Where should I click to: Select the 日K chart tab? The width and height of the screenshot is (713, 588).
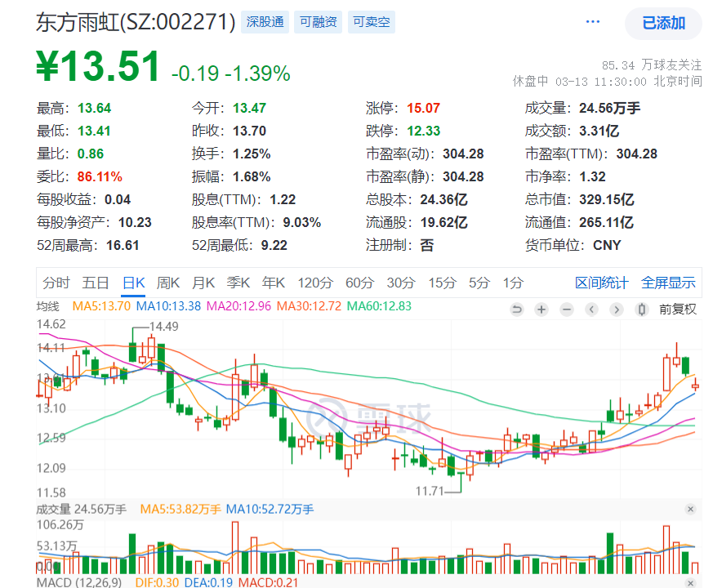pos(134,283)
